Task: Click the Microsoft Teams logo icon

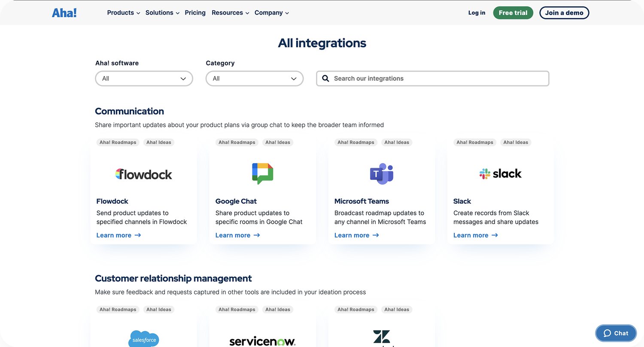Action: point(382,173)
